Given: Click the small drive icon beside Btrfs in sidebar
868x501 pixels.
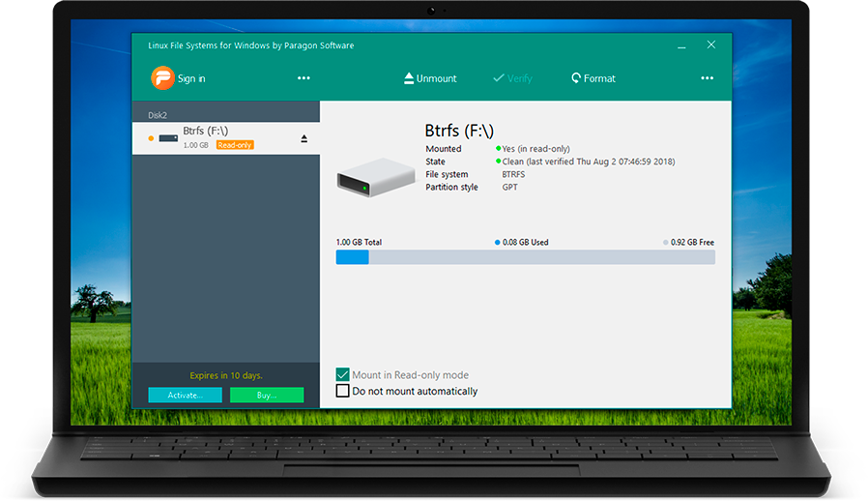Looking at the screenshot, I should (x=168, y=138).
